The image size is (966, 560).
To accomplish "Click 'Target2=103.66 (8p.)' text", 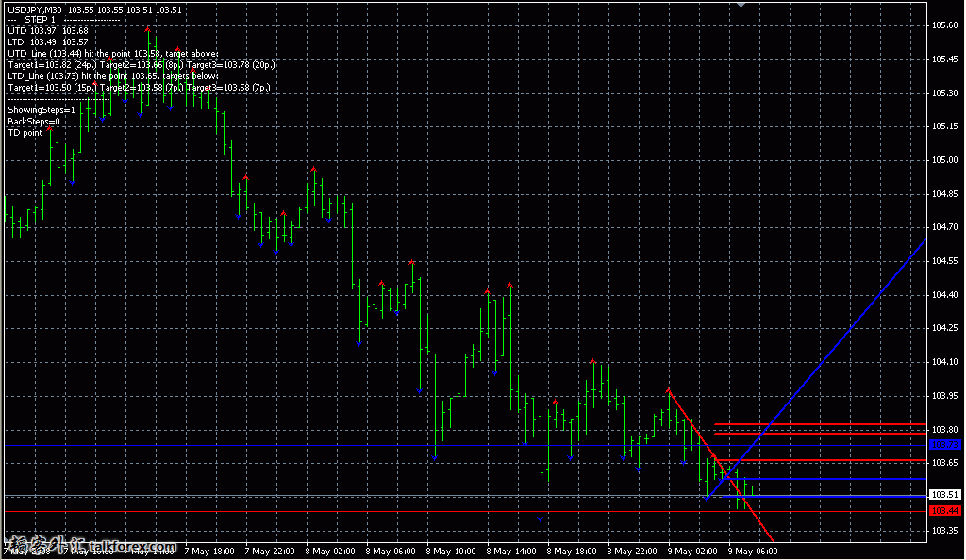I will click(142, 65).
